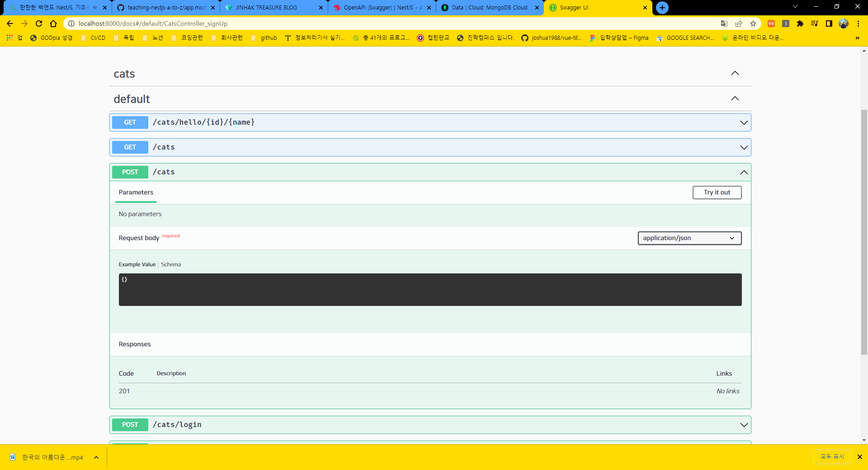Image resolution: width=868 pixels, height=470 pixels.
Task: Open the translate page icon
Action: pos(724,23)
